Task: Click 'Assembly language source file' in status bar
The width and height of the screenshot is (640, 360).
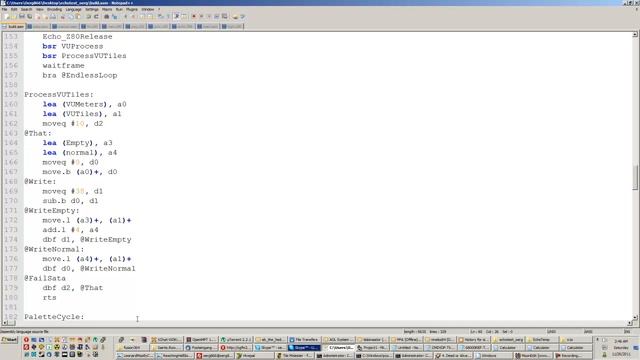Action: (x=24, y=331)
